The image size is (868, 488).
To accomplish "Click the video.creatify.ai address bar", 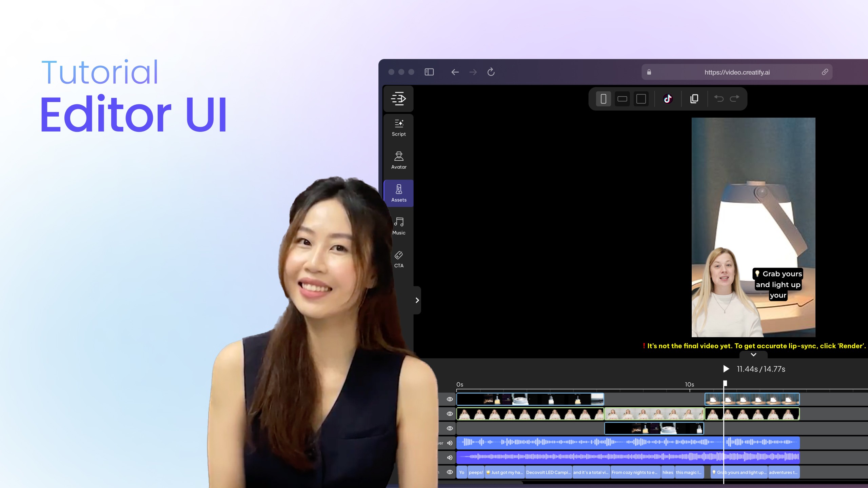I will coord(737,72).
